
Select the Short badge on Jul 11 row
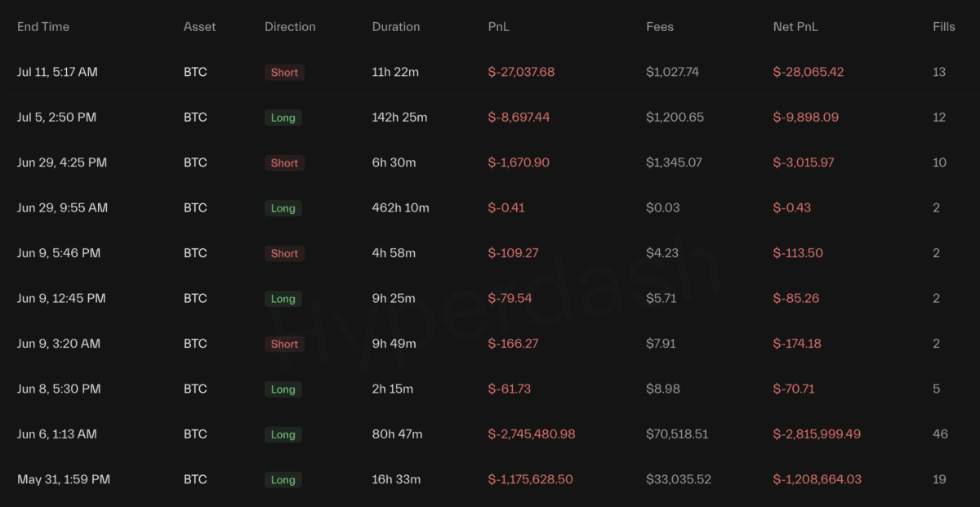284,73
